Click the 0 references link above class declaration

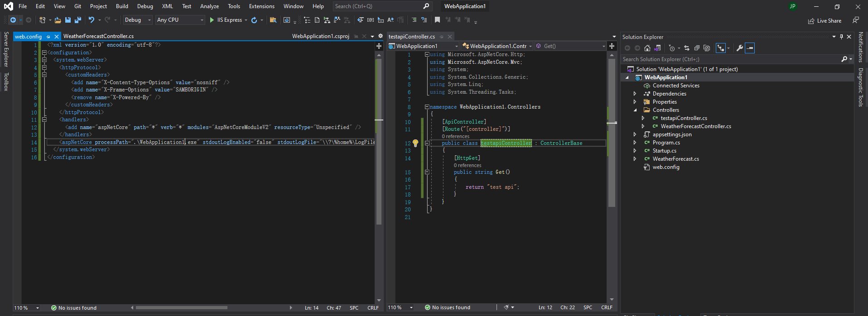click(x=455, y=136)
